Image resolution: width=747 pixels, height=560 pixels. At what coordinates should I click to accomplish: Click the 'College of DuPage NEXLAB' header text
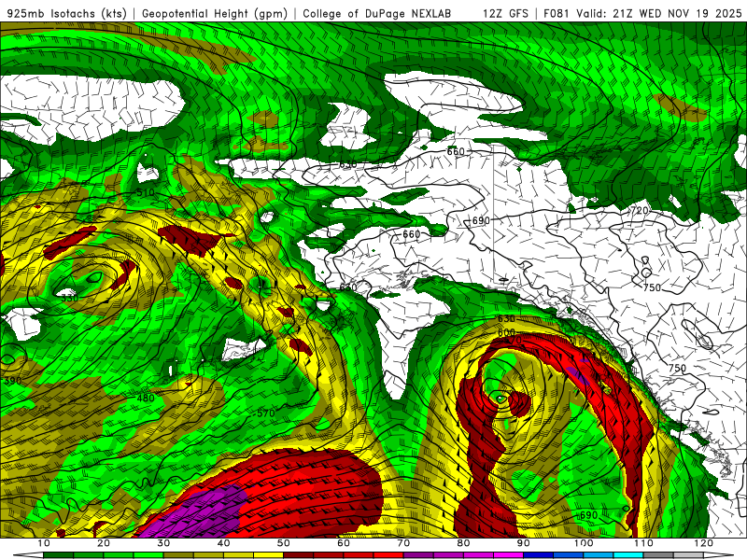click(x=377, y=13)
